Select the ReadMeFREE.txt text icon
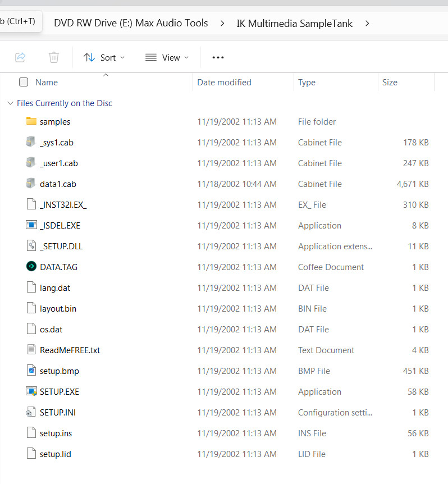 pos(31,349)
